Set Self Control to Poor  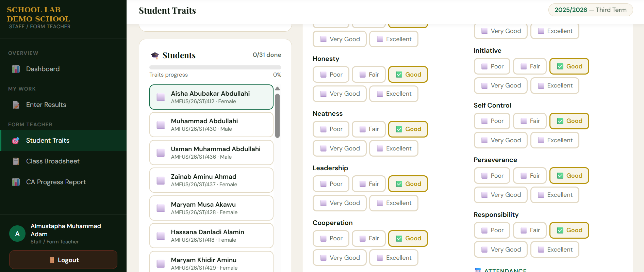(492, 121)
